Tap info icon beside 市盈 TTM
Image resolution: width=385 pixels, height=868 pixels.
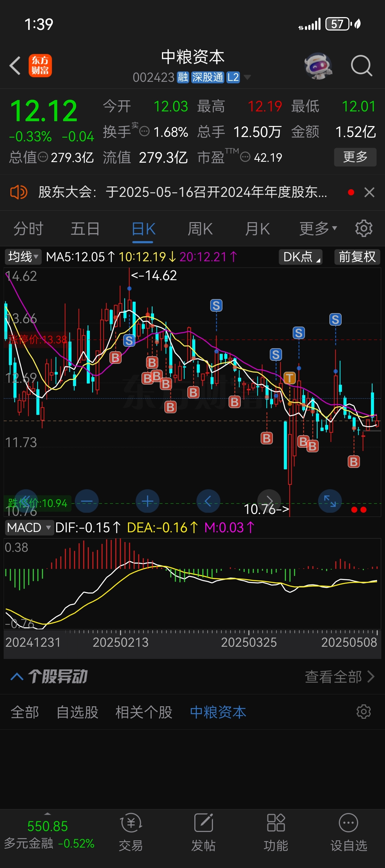click(x=245, y=157)
